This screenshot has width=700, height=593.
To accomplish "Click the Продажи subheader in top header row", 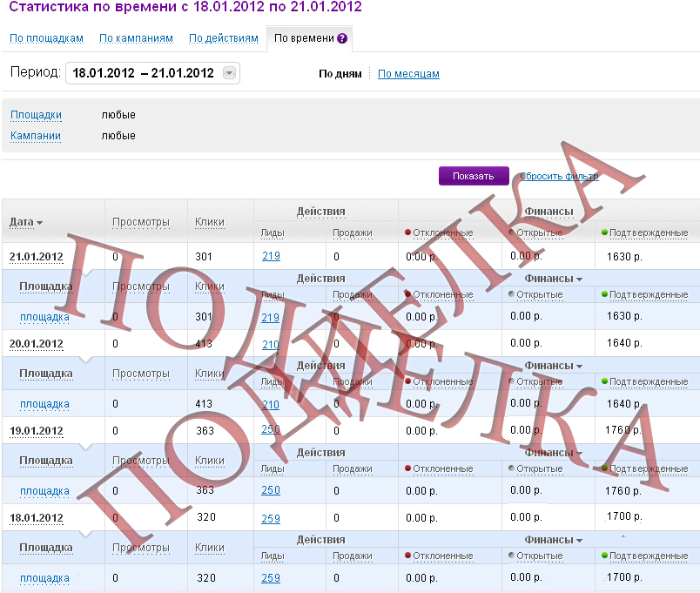I will pos(353,232).
